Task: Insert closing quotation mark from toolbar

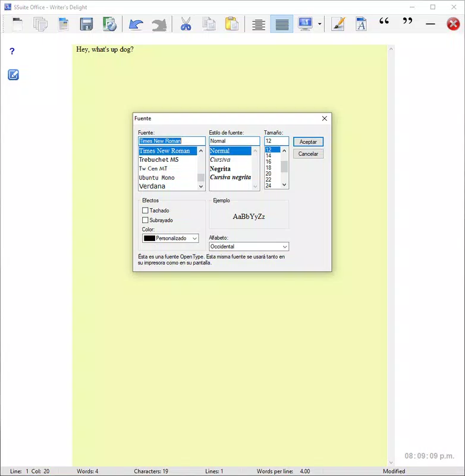Action: (x=407, y=21)
